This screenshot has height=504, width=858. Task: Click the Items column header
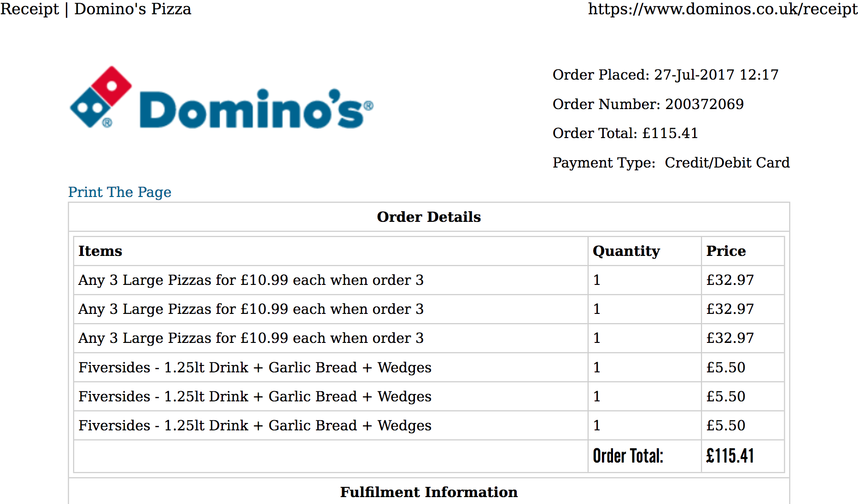click(x=100, y=251)
